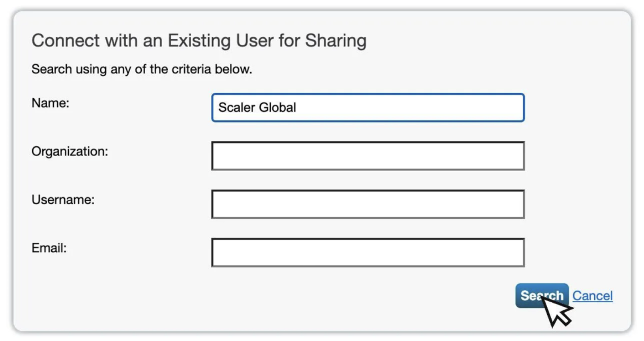This screenshot has height=341, width=644.
Task: Click the "Username:" field label
Action: tap(63, 200)
